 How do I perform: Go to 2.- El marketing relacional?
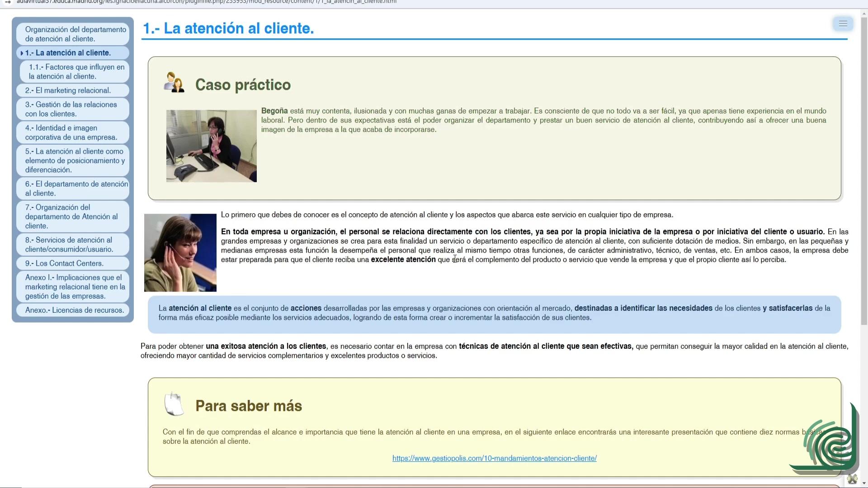68,90
